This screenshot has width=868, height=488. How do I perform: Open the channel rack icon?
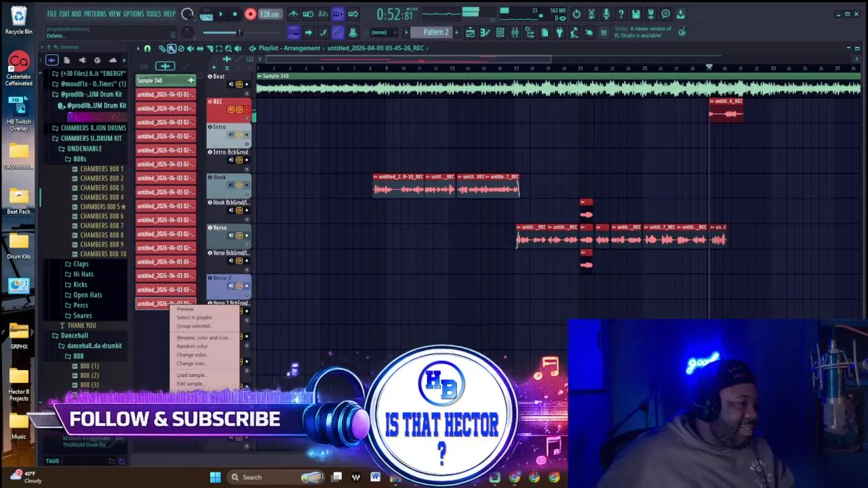coord(500,32)
